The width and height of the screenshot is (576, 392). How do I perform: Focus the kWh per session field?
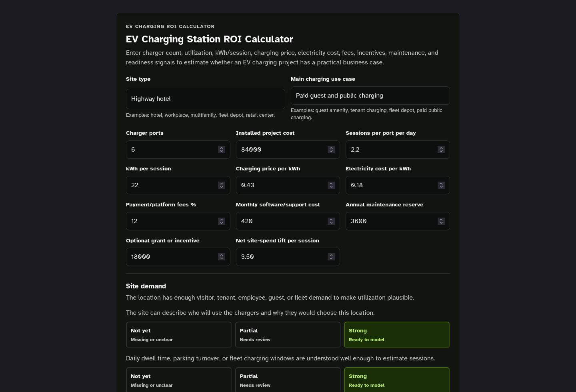tap(178, 185)
